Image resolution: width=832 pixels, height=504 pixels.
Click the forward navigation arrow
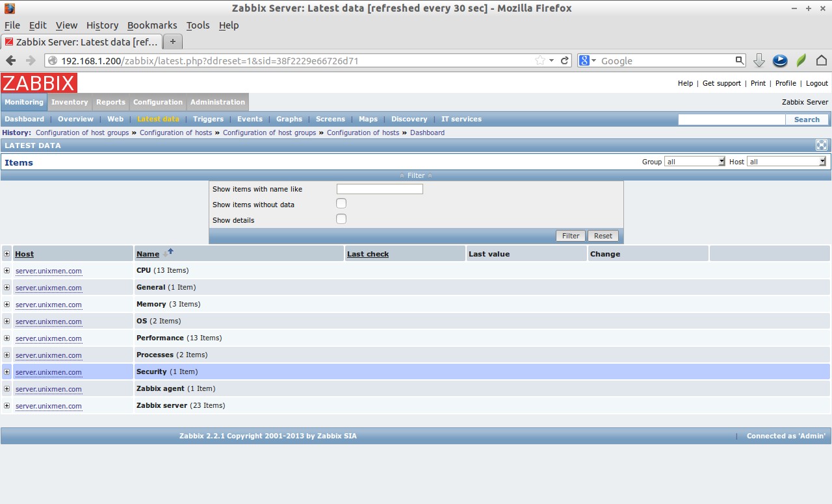tap(31, 60)
